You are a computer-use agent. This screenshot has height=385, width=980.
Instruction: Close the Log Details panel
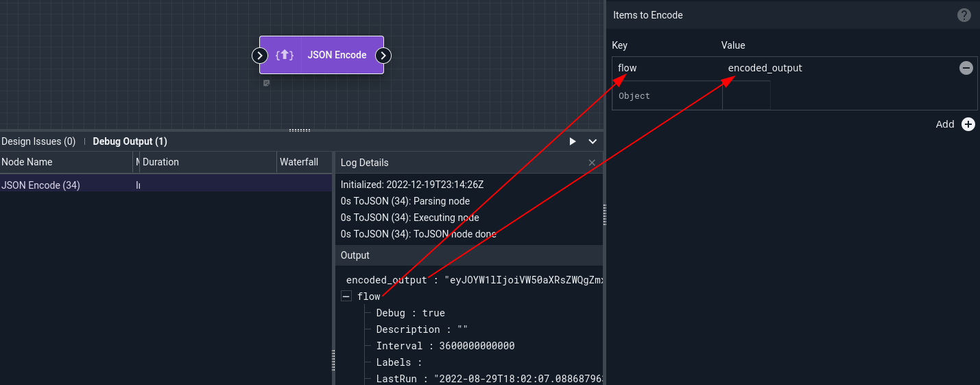coord(592,163)
